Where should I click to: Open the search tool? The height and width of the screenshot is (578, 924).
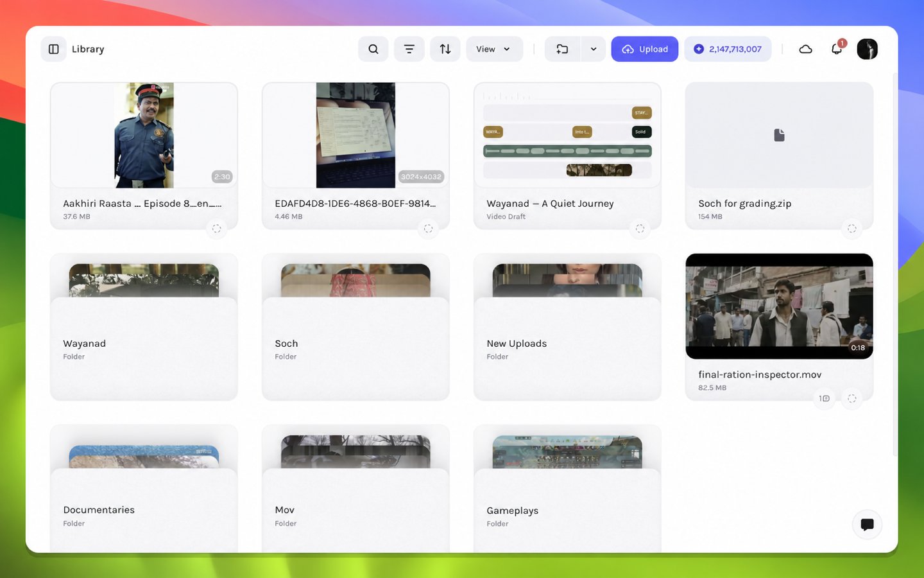(373, 49)
